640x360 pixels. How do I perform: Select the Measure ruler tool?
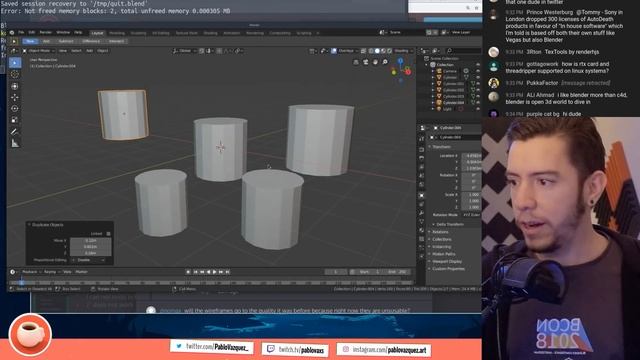tap(15, 143)
